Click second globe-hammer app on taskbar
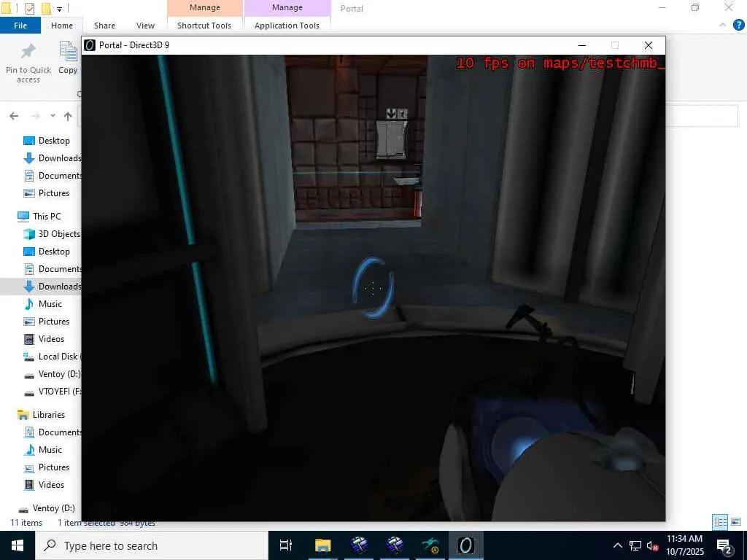The width and height of the screenshot is (747, 560). pos(395,545)
